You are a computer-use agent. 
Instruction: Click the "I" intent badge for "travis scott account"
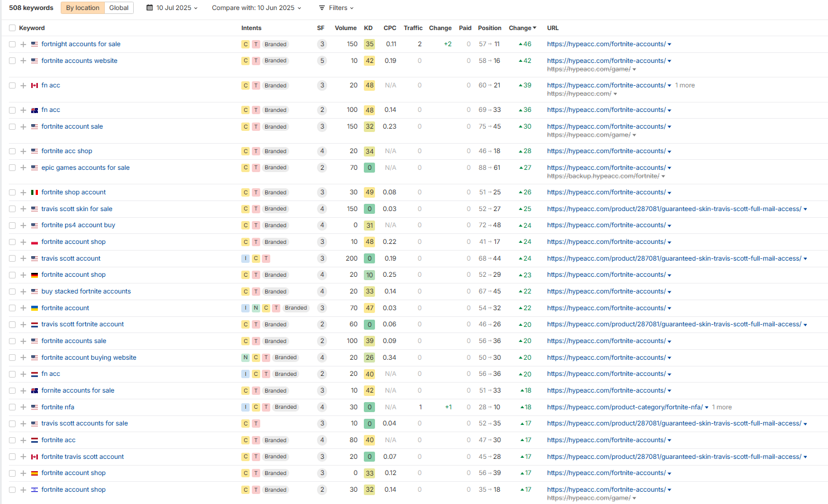[245, 258]
